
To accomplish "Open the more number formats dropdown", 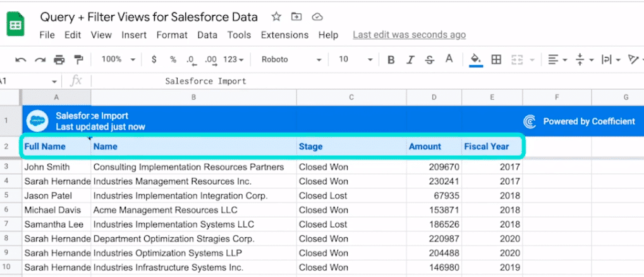I will [233, 59].
